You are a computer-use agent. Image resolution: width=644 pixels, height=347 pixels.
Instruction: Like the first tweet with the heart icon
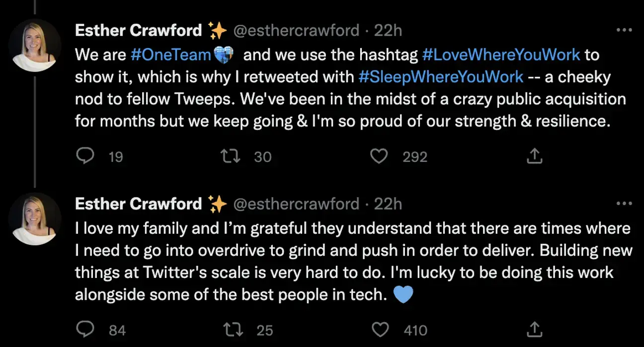point(379,156)
